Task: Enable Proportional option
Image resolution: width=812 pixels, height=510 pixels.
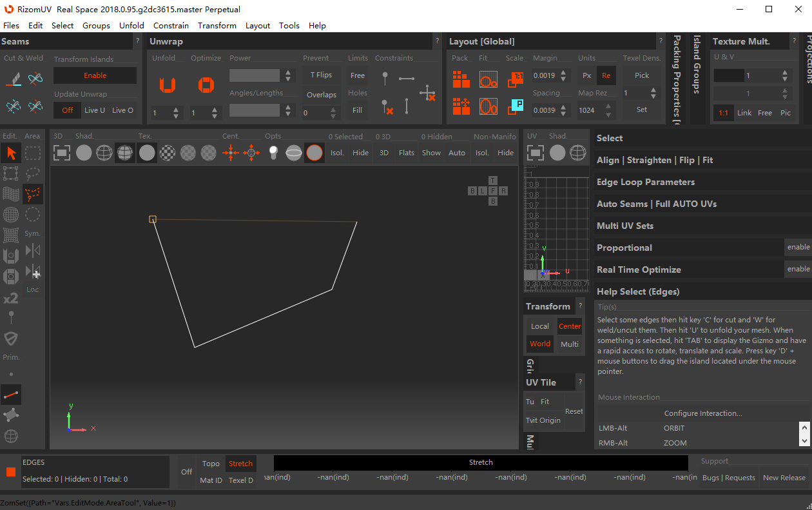Action: tap(798, 247)
